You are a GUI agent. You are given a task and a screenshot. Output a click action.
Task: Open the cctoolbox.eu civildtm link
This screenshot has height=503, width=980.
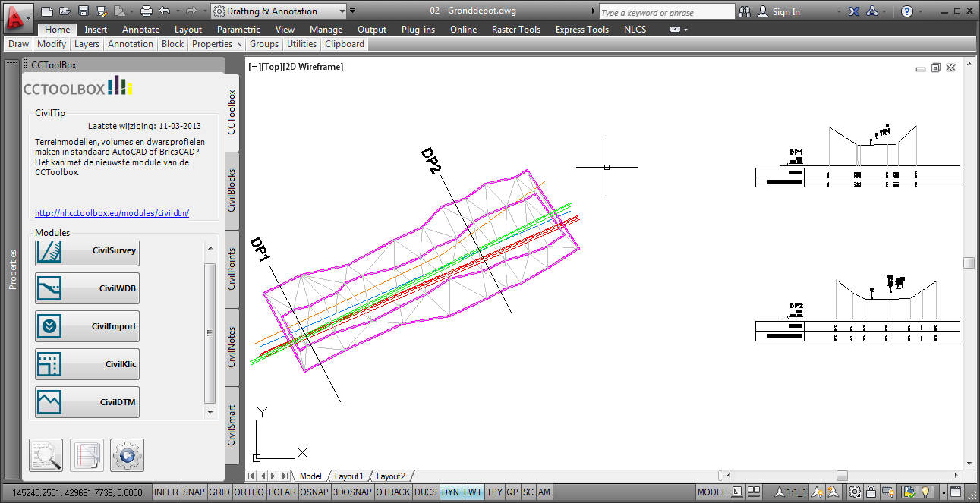coord(112,213)
